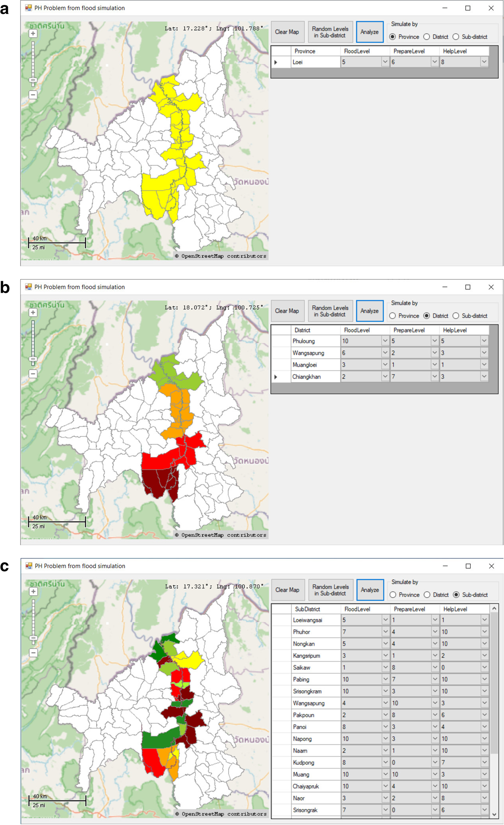Click Random Levels in Sub-district in window a
504x825 pixels.
(330, 32)
